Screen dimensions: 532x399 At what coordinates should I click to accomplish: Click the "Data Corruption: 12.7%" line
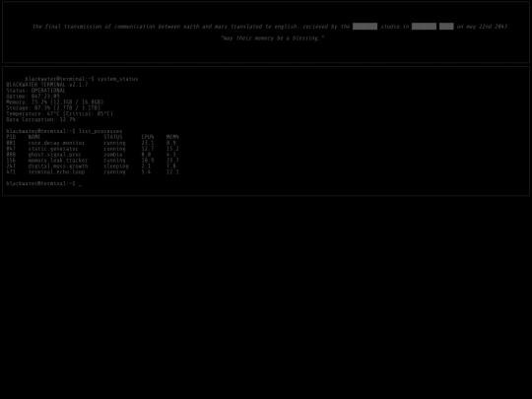coord(40,119)
